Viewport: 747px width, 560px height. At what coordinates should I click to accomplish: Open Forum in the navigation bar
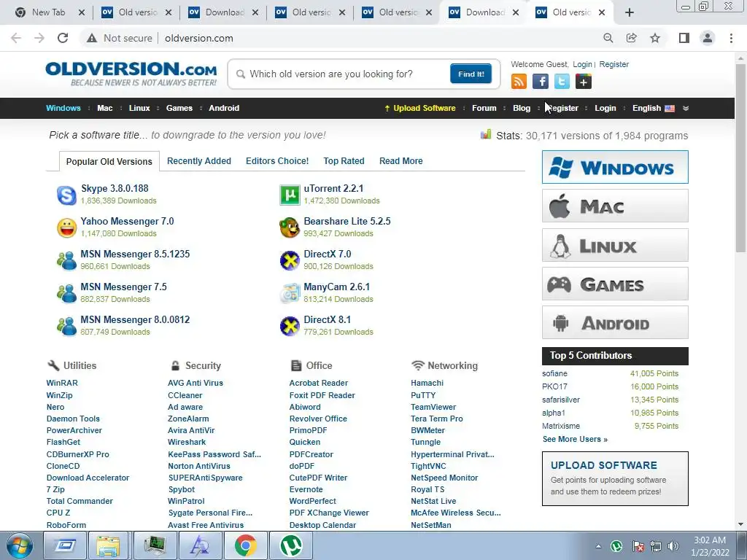pos(484,108)
